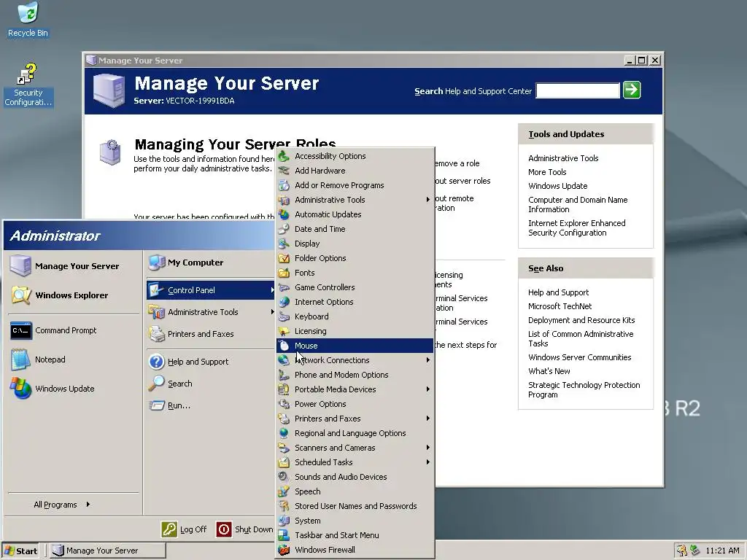Click the My Computer icon in Start menu
The width and height of the screenshot is (747, 560).
click(157, 262)
